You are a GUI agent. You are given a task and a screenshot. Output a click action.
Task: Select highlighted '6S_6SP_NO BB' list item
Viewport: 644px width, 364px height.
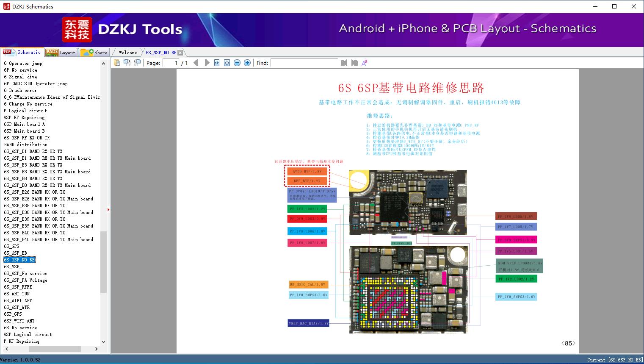tap(19, 260)
